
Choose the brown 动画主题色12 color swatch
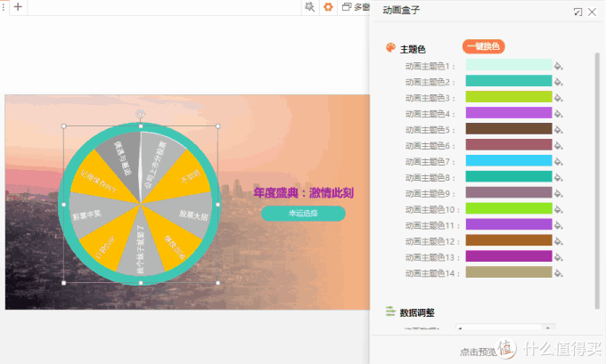tap(509, 240)
